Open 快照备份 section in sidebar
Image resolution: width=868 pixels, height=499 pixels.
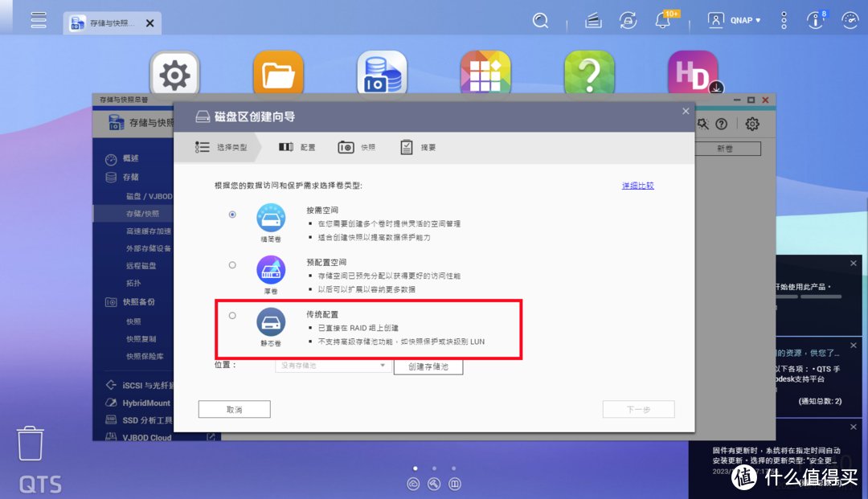139,302
